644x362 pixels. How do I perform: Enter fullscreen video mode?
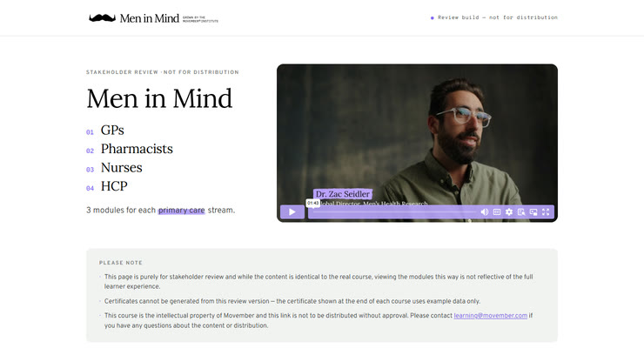click(546, 212)
